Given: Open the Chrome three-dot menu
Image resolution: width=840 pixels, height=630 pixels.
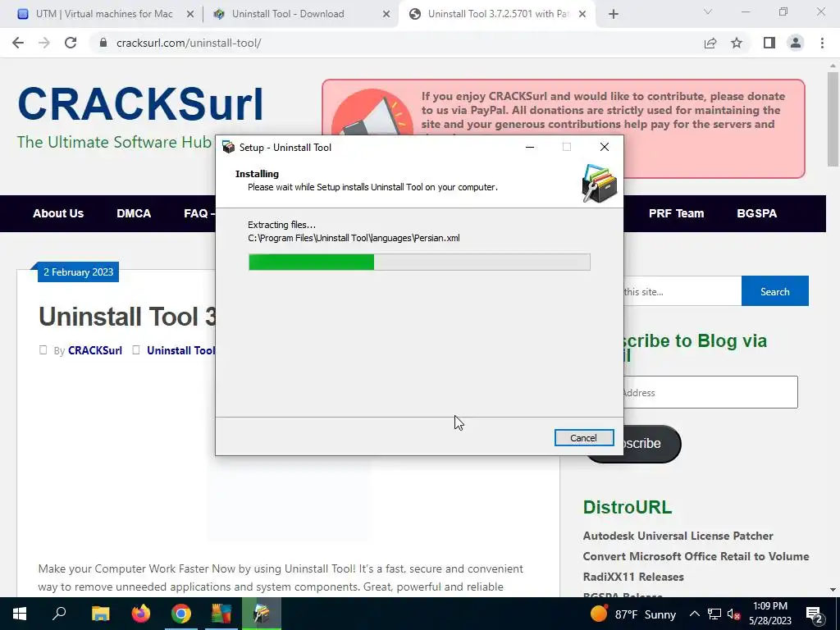Looking at the screenshot, I should click(x=822, y=43).
